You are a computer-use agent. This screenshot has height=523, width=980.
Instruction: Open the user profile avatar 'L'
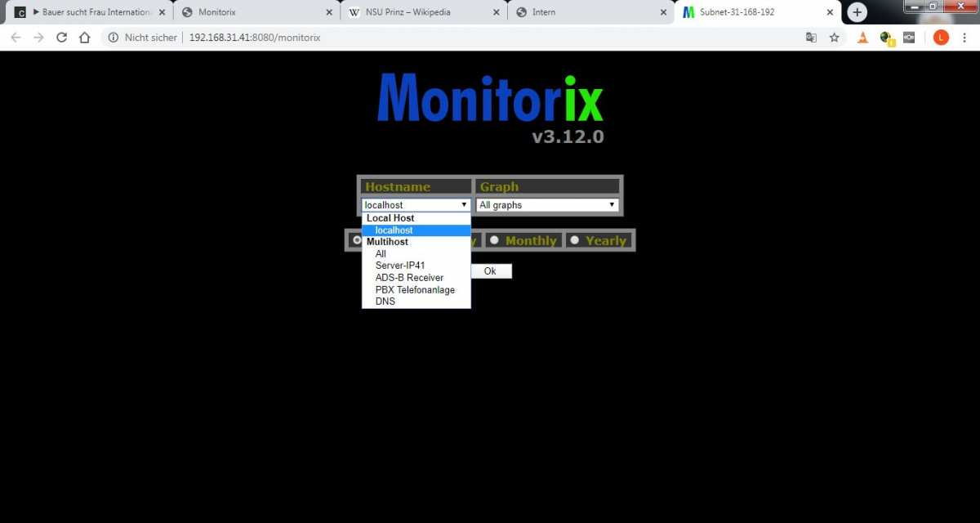pyautogui.click(x=941, y=38)
